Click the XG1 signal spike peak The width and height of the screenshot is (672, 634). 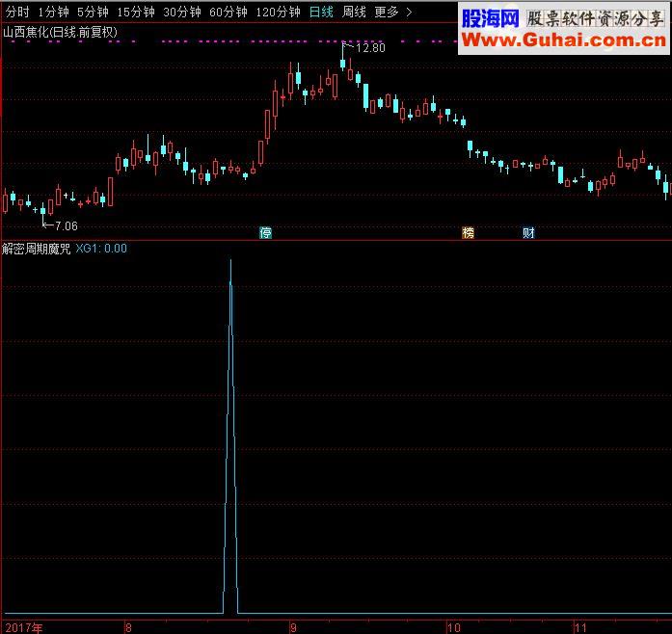tap(230, 261)
